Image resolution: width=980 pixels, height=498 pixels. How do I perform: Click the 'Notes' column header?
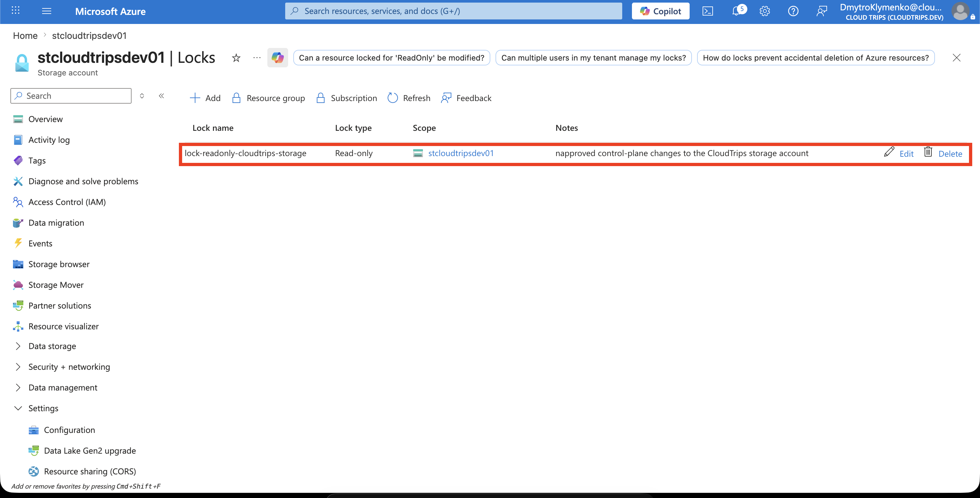coord(566,128)
